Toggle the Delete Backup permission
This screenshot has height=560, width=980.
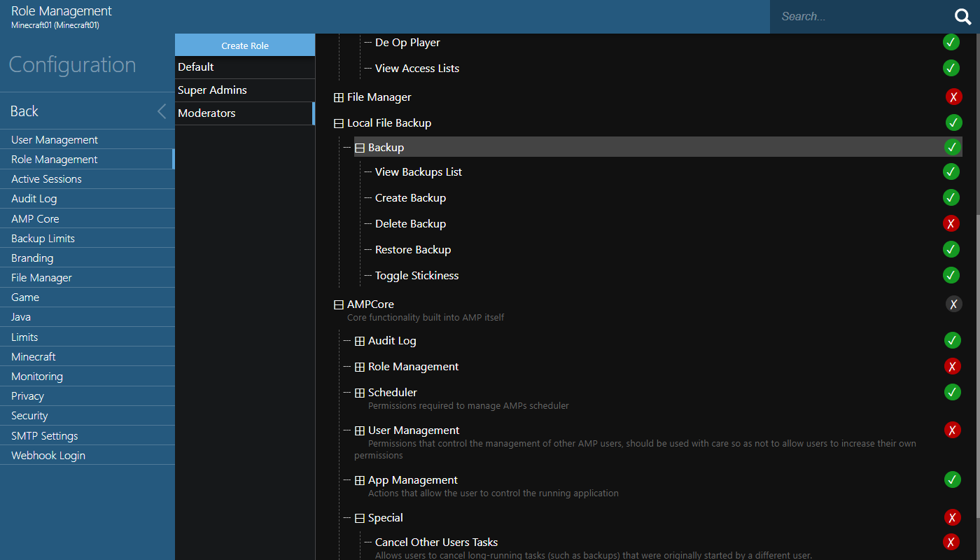(951, 224)
